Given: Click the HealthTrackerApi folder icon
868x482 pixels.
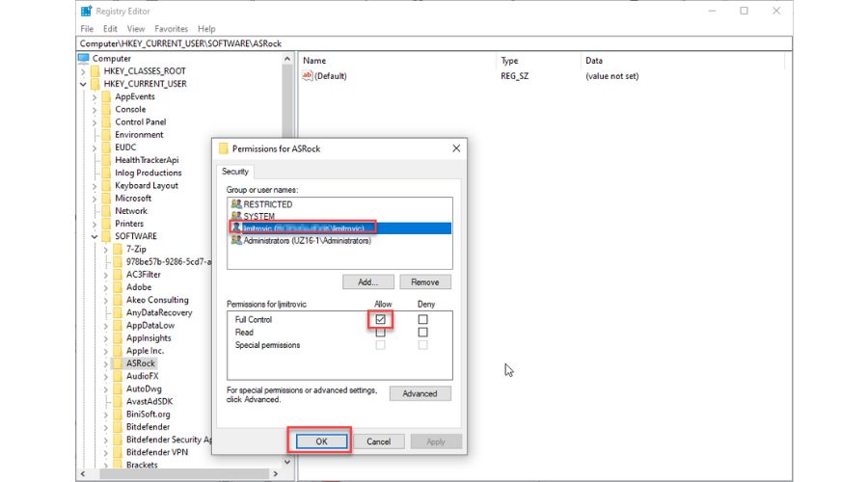Looking at the screenshot, I should pyautogui.click(x=106, y=160).
